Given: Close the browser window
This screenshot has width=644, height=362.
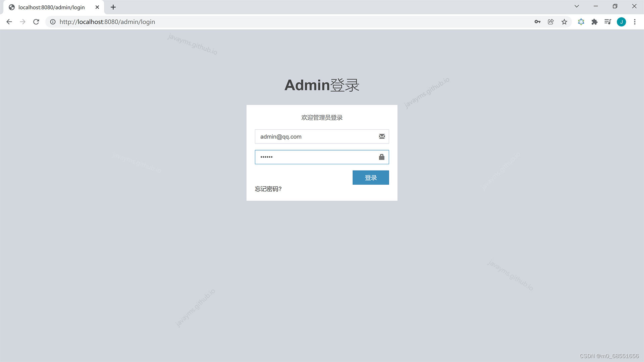Looking at the screenshot, I should 634,6.
